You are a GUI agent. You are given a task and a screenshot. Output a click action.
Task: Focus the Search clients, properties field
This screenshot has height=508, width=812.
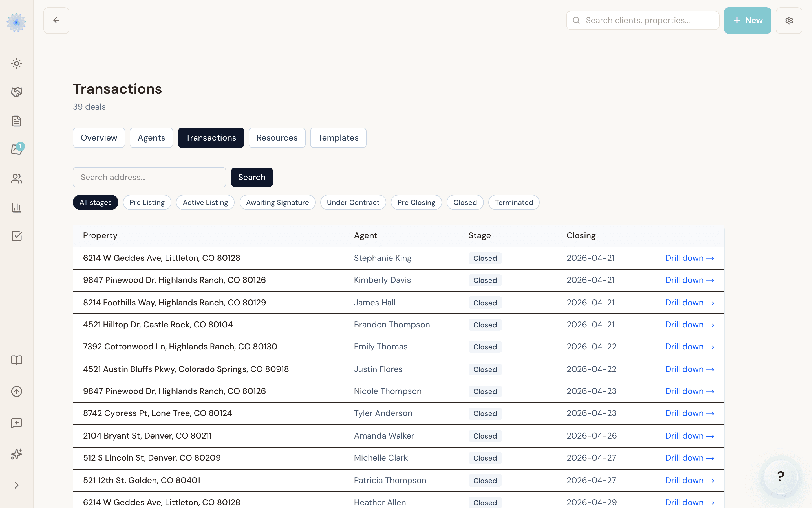[643, 21]
